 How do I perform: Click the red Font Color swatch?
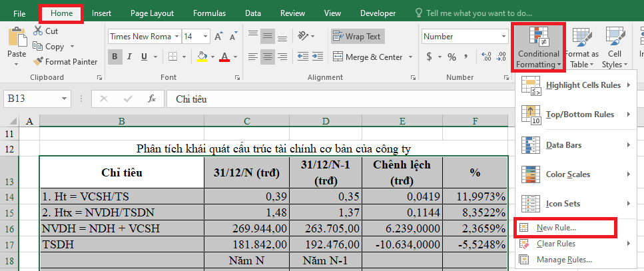[224, 57]
